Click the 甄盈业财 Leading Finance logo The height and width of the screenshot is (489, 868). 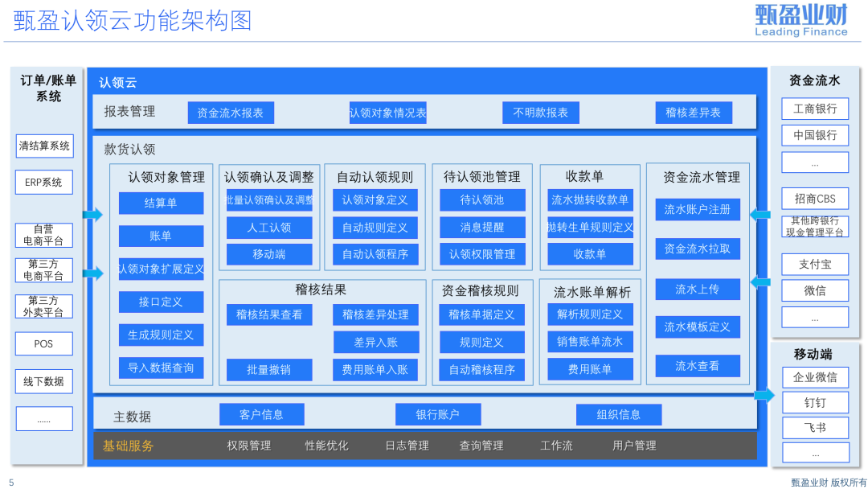pos(800,20)
